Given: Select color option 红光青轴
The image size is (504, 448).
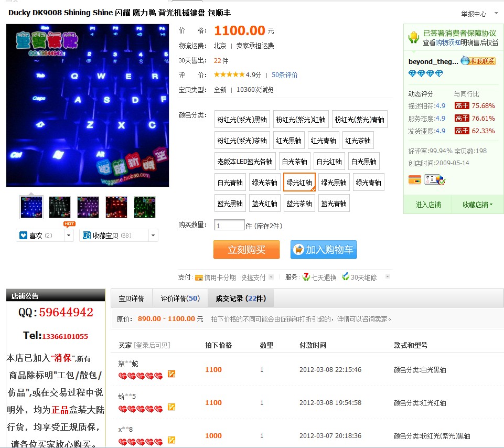Looking at the screenshot, I should (x=324, y=141).
